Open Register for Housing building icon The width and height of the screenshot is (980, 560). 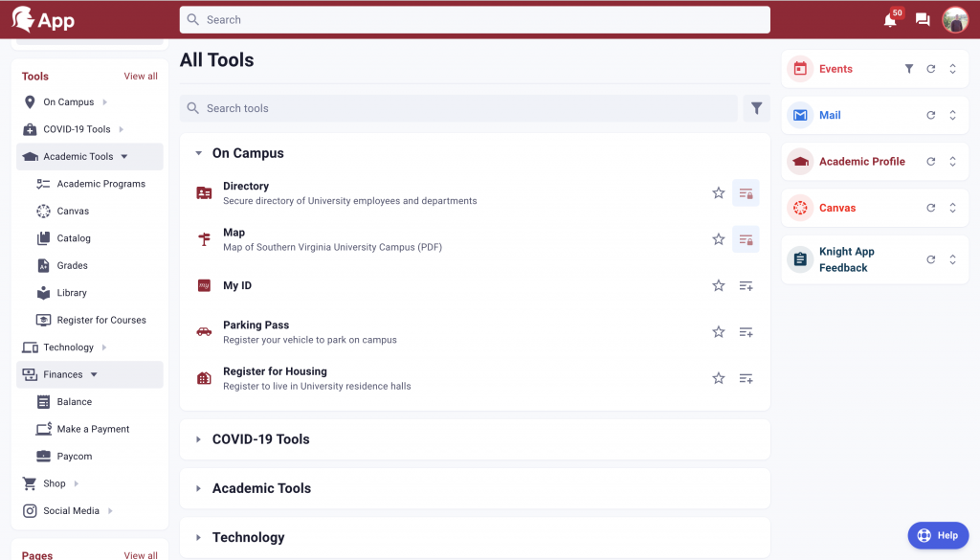tap(204, 378)
